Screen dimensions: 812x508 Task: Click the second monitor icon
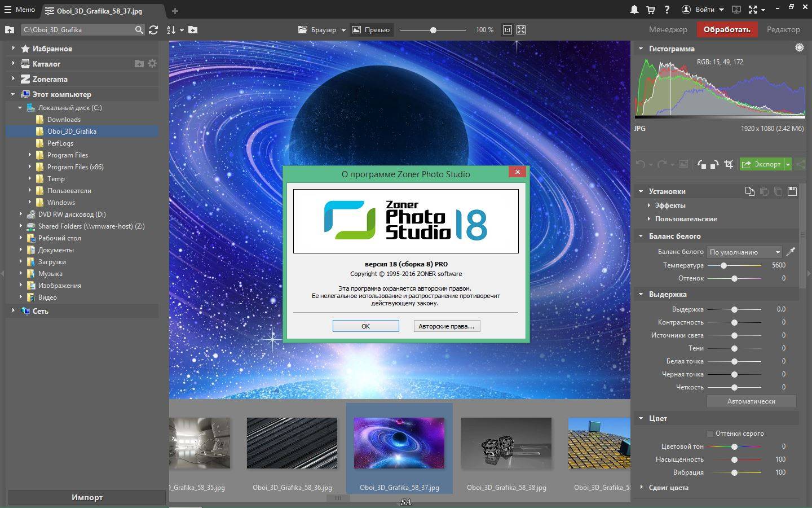[x=736, y=10]
